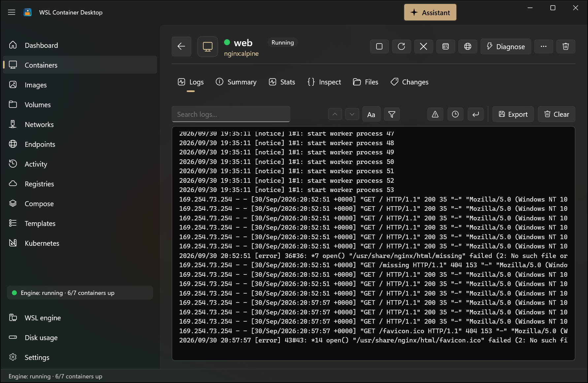Open Templates in the sidebar
The image size is (588, 383).
(80, 223)
